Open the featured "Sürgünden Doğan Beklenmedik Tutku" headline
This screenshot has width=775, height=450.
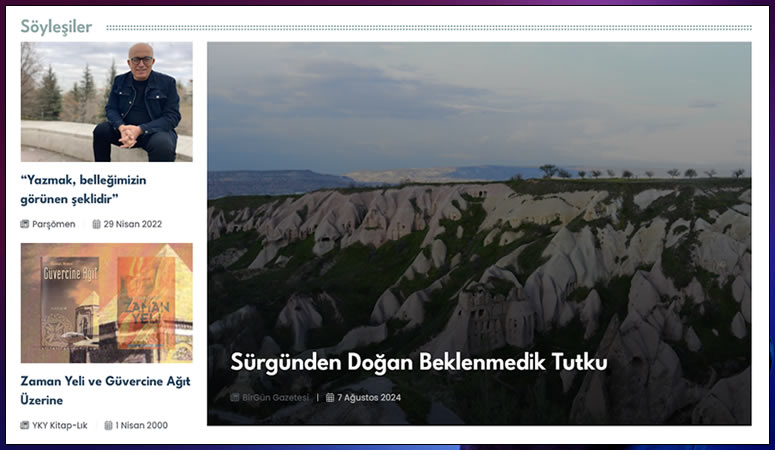(x=419, y=362)
